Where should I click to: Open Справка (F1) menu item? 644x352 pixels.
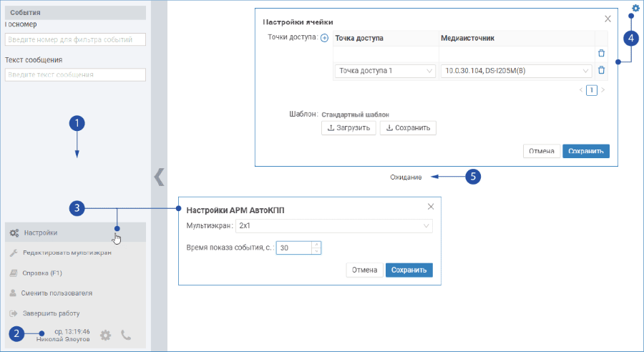[75, 273]
